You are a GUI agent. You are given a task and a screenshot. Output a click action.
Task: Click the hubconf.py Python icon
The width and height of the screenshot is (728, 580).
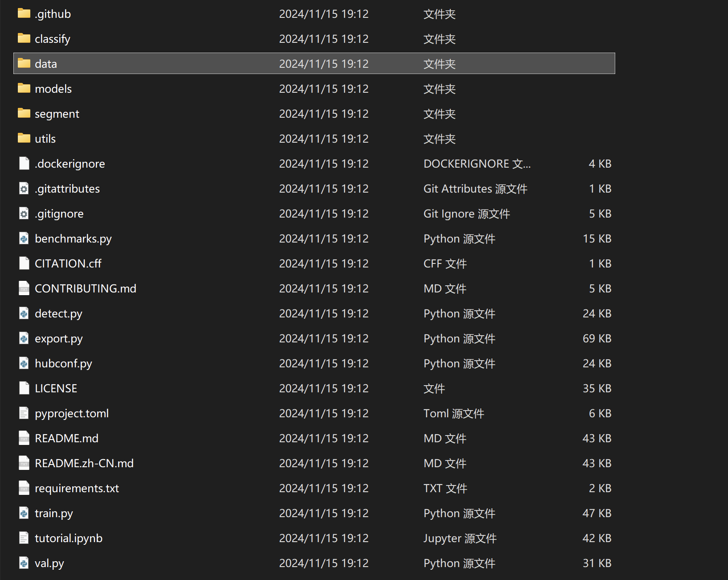[x=24, y=363]
